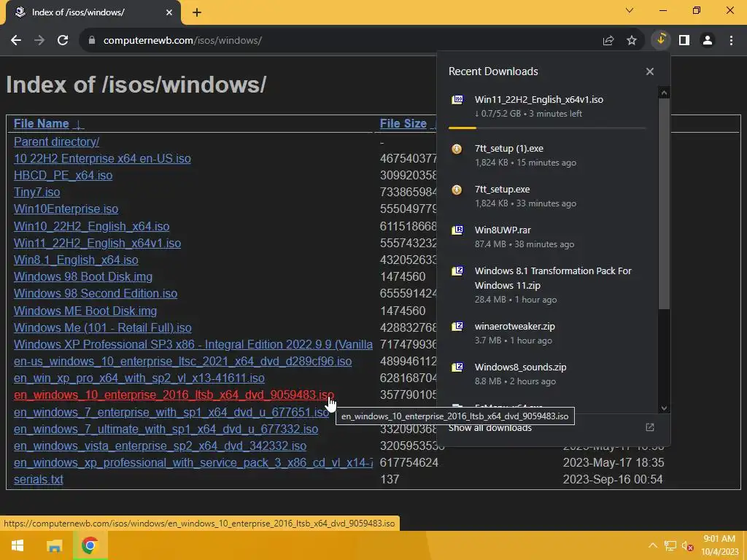
Task: Download Windows 10 enterprise ltsc 2021 iso
Action: click(182, 362)
